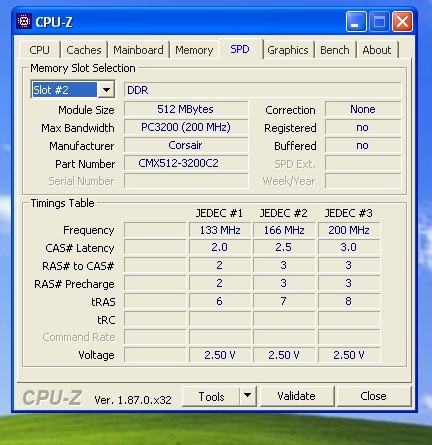The image size is (432, 445).
Task: Click the CPU-Z title bar icon
Action: tap(24, 22)
